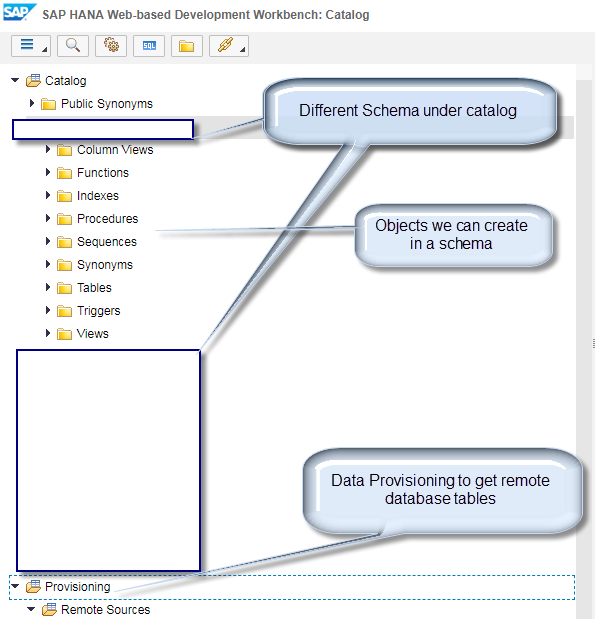The height and width of the screenshot is (619, 595).
Task: Expand the Synonyms folder arrow
Action: (x=48, y=264)
